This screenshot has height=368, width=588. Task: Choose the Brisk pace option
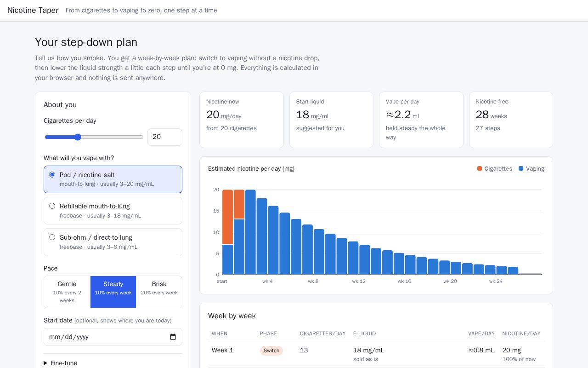click(159, 292)
